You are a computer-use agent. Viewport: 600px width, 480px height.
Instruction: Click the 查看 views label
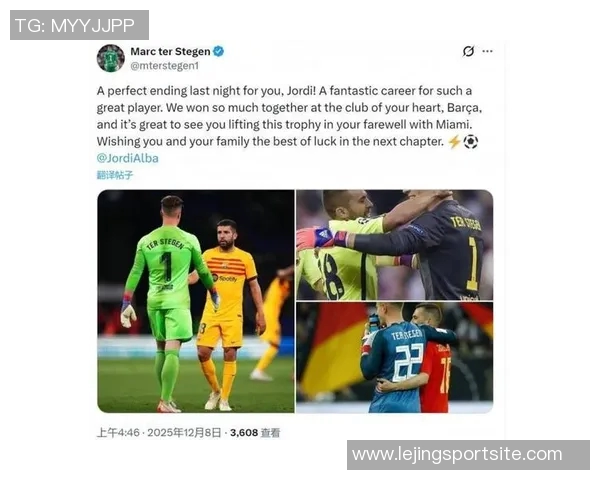pos(270,433)
